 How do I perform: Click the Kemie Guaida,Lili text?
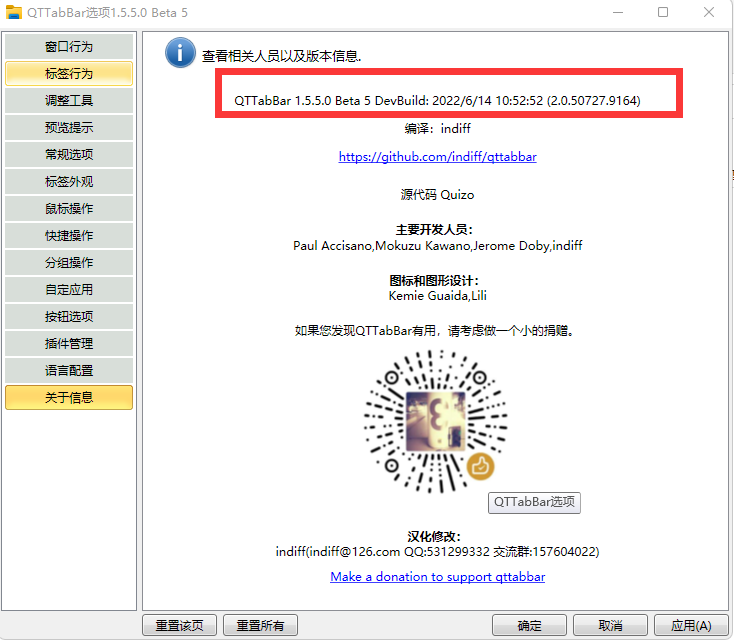(437, 295)
